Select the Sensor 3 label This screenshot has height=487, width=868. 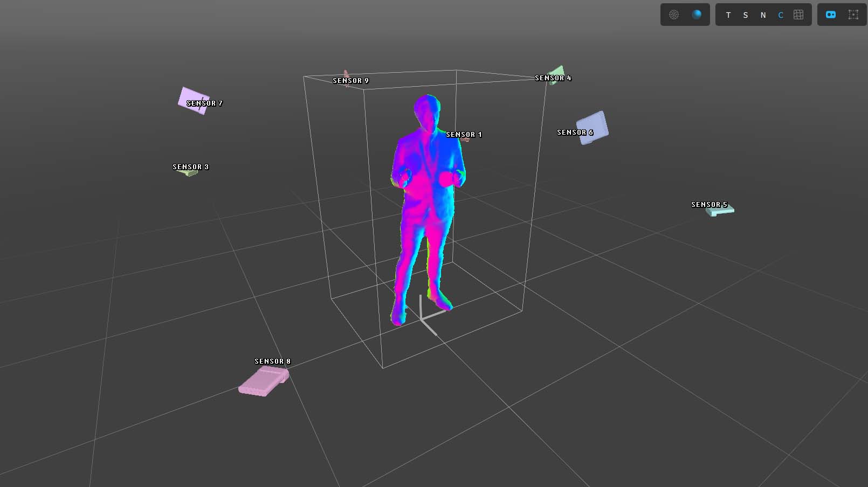(x=190, y=167)
